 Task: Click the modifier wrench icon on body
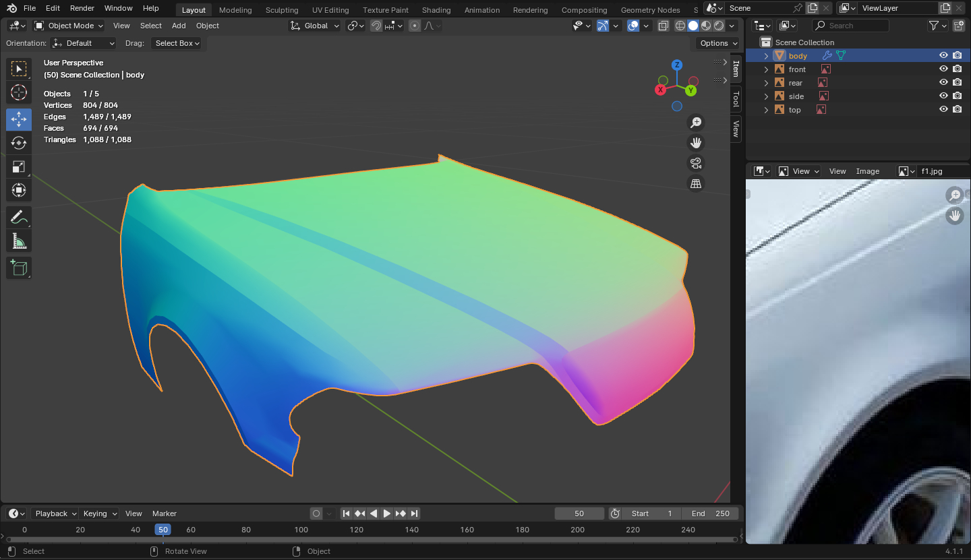click(x=827, y=56)
